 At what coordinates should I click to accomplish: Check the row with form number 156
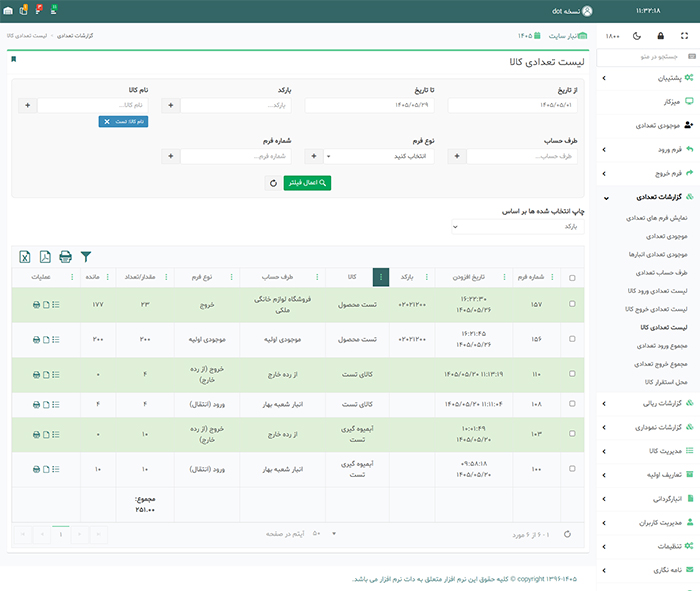572,339
